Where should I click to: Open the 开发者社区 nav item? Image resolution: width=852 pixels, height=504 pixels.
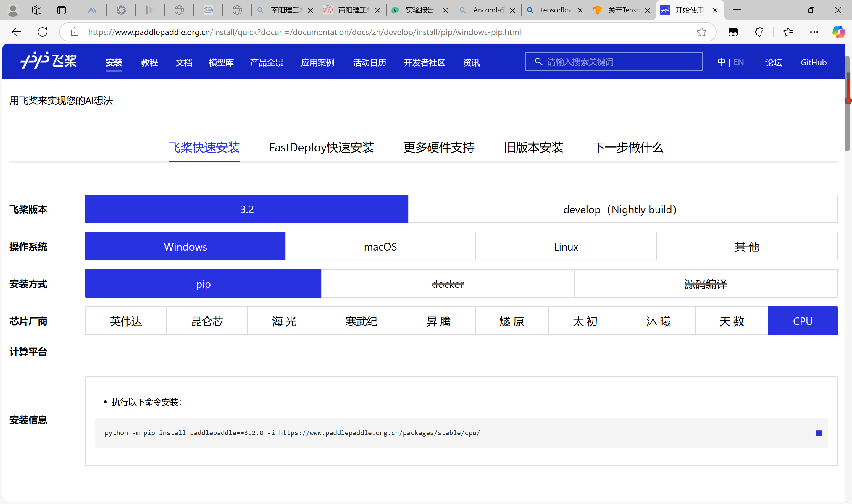(x=425, y=62)
